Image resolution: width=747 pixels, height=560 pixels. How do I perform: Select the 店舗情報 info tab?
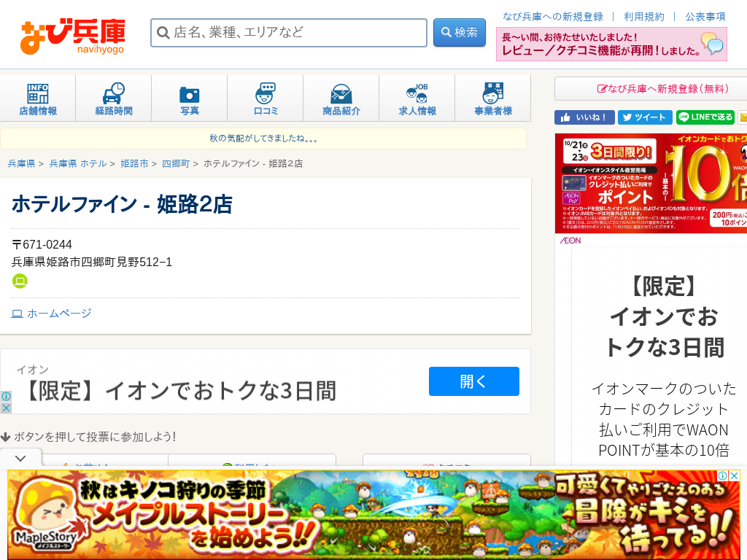tap(38, 98)
